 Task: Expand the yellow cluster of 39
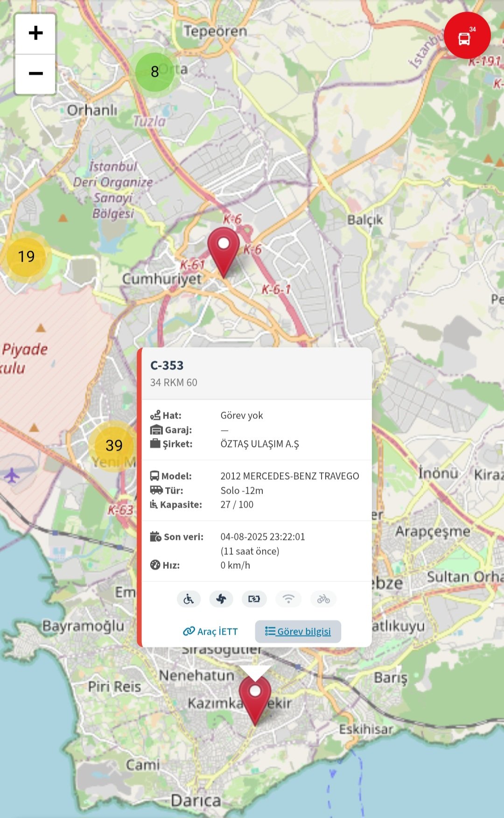coord(114,446)
